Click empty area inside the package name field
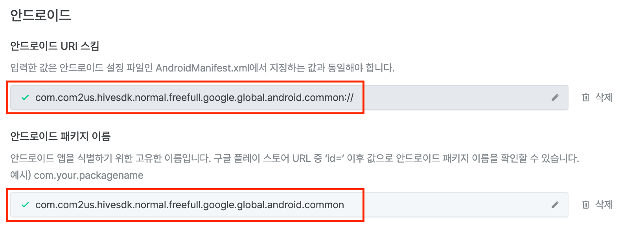This screenshot has height=231, width=644. tap(452, 205)
